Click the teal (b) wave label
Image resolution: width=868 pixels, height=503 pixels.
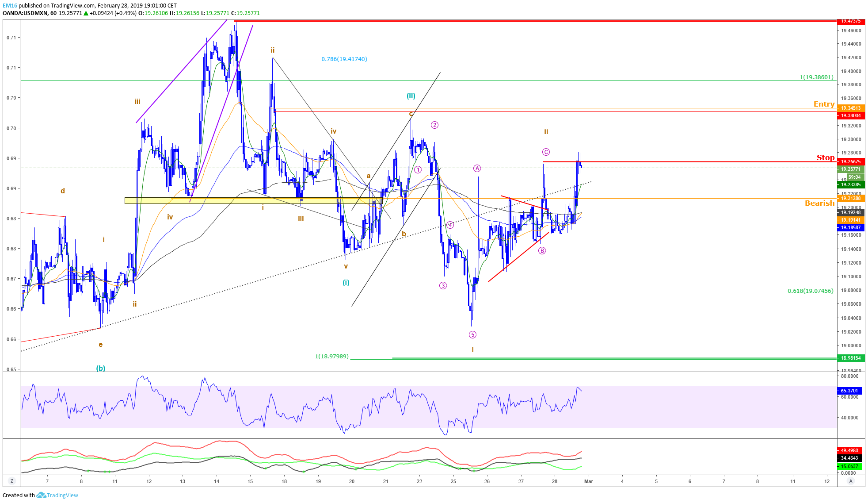click(101, 368)
